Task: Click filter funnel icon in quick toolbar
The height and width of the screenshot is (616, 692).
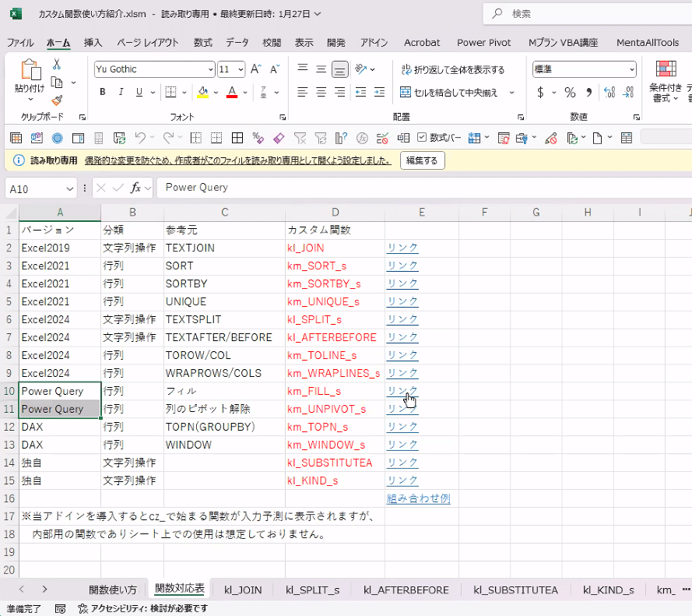Action: coord(300,138)
